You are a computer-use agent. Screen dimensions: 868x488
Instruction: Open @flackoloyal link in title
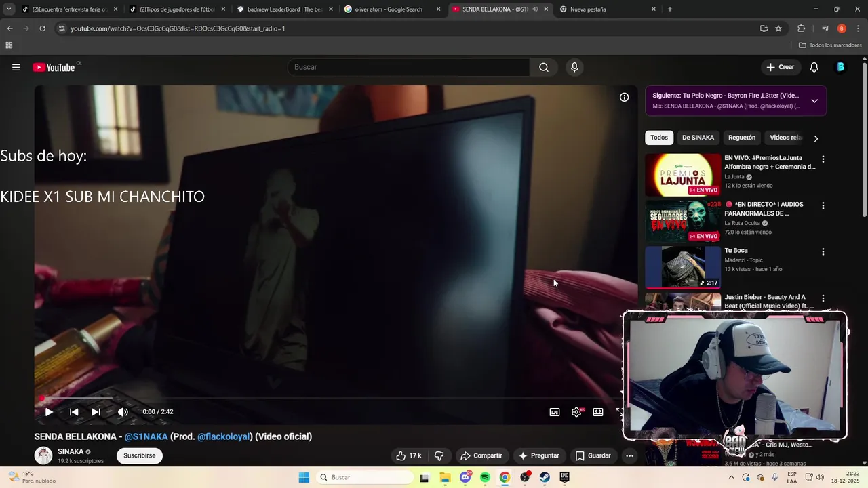(224, 436)
